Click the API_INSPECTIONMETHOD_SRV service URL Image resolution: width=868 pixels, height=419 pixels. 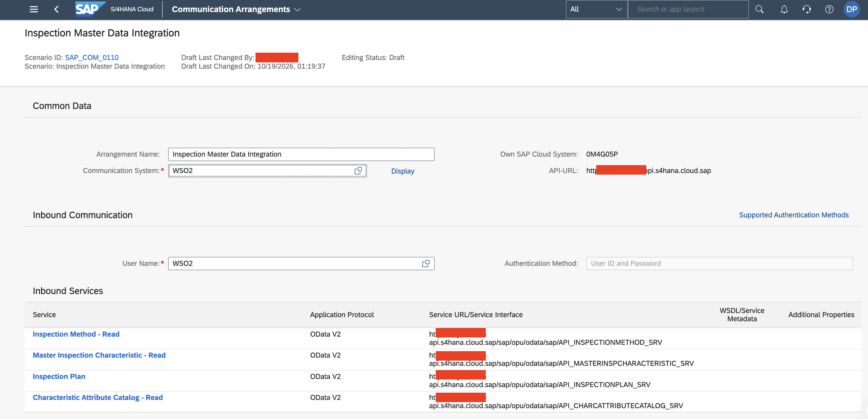[546, 339]
